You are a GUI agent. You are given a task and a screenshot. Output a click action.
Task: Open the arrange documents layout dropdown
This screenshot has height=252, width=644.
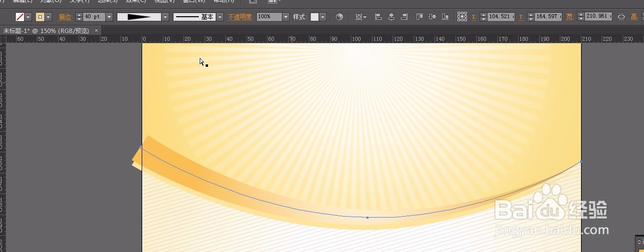[274, 1]
